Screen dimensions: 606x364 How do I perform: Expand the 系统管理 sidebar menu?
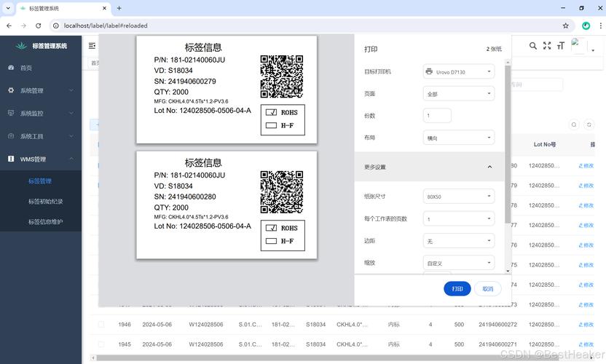point(41,90)
